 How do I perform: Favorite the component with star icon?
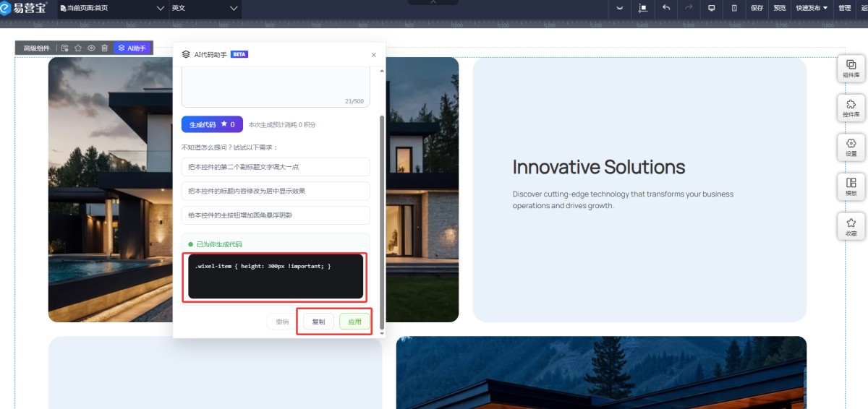[78, 48]
